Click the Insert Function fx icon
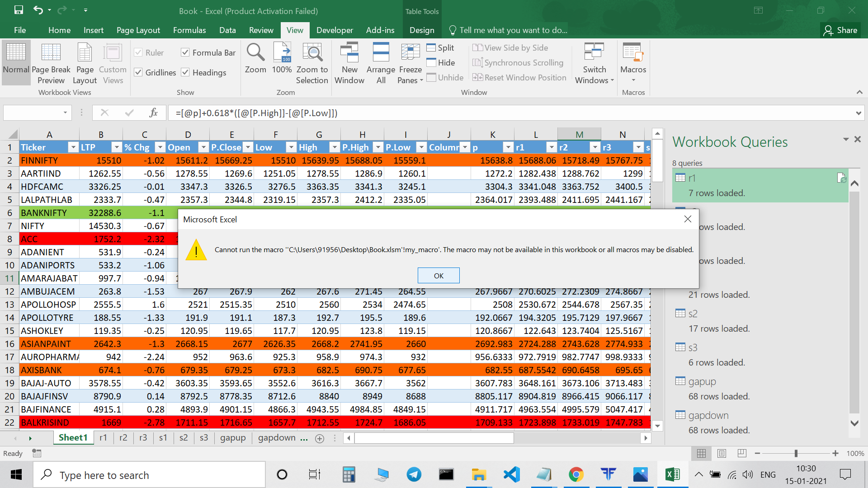The width and height of the screenshot is (868, 488). point(153,113)
